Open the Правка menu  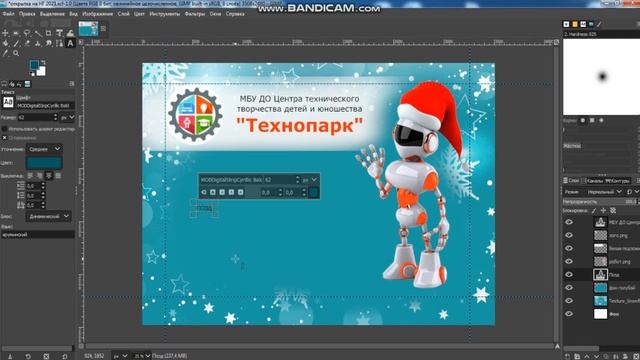coord(27,14)
